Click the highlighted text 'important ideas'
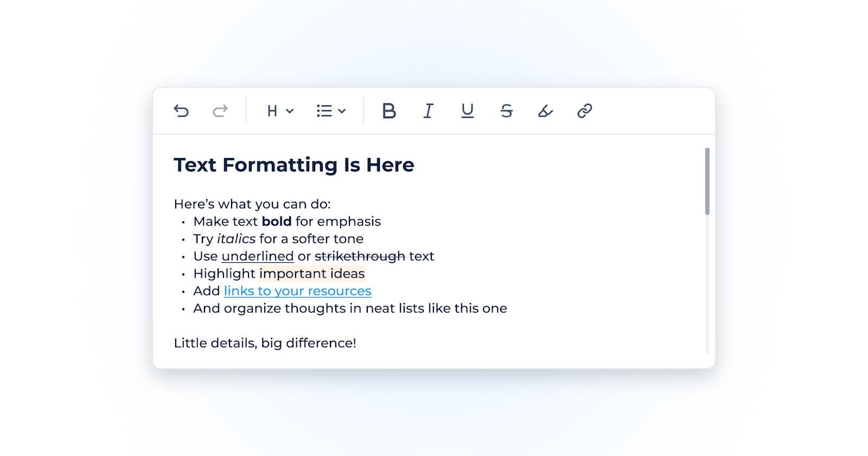The width and height of the screenshot is (868, 456). click(x=312, y=274)
